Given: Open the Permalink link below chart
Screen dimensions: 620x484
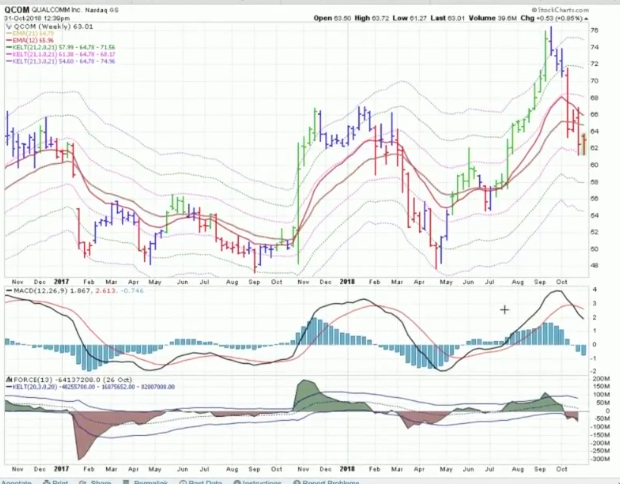Looking at the screenshot, I should (x=150, y=482).
